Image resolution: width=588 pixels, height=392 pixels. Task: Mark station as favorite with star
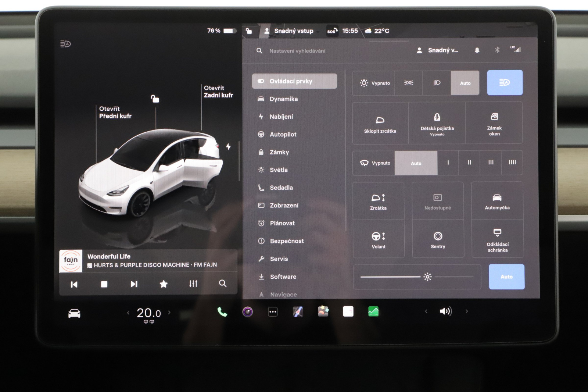(x=164, y=284)
